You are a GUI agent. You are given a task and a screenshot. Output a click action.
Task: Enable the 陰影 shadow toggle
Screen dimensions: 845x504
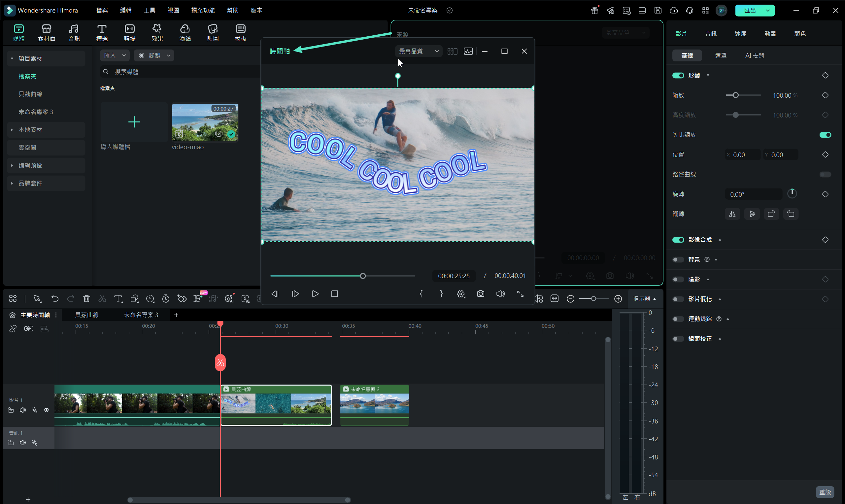pyautogui.click(x=678, y=279)
